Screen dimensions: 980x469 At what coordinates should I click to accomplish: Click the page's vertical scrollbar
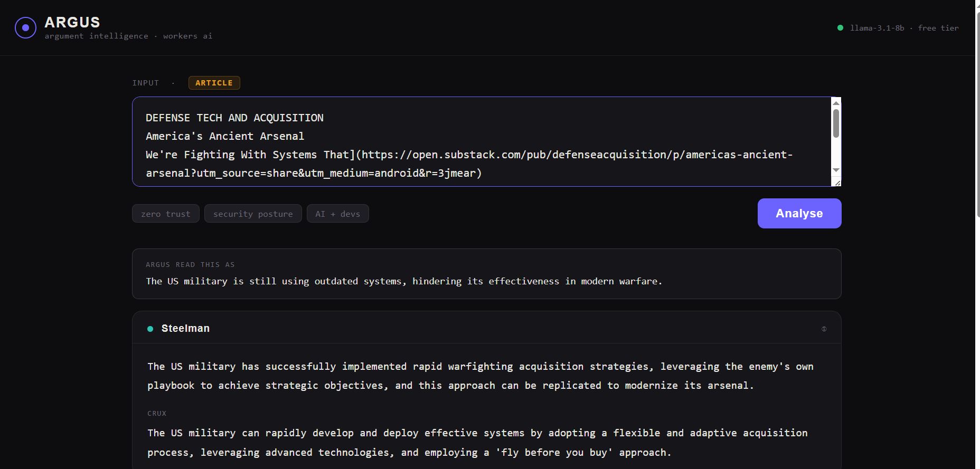(977, 106)
